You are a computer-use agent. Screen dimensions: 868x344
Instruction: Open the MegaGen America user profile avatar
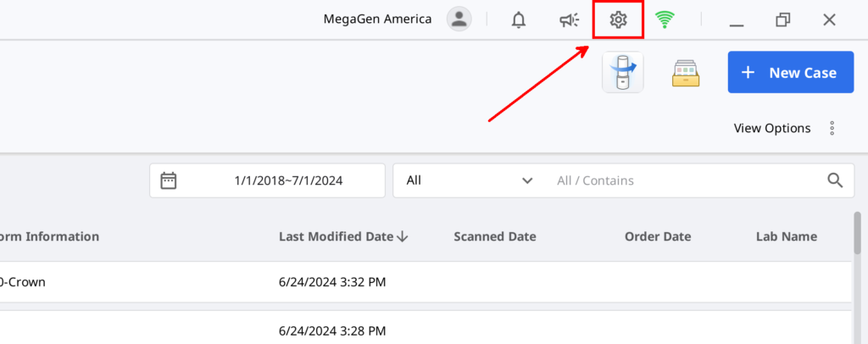pos(459,19)
